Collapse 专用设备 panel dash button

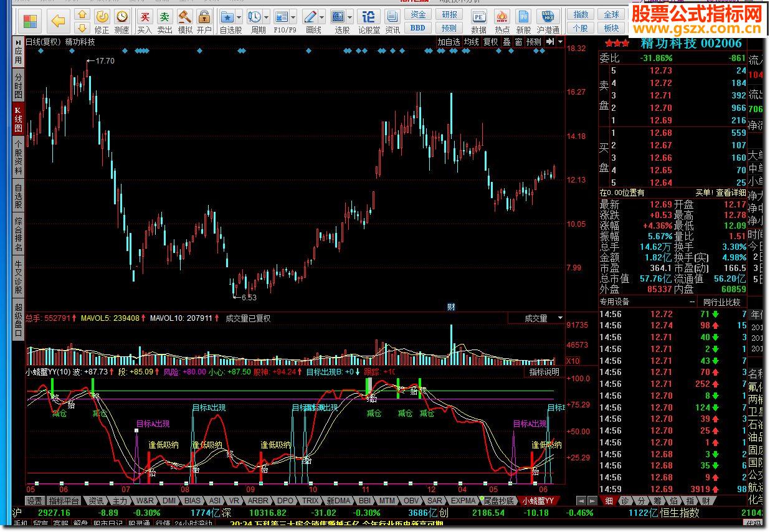tap(692, 302)
